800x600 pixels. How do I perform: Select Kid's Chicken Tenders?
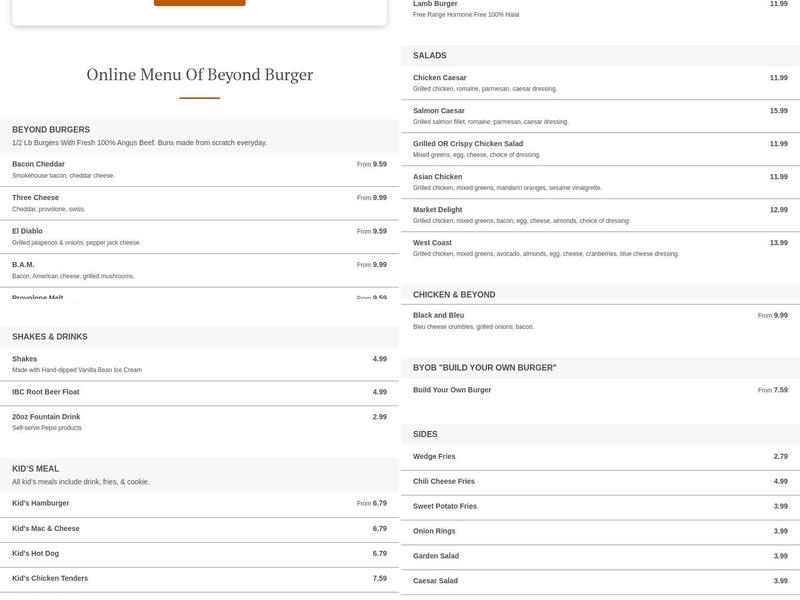(x=199, y=579)
